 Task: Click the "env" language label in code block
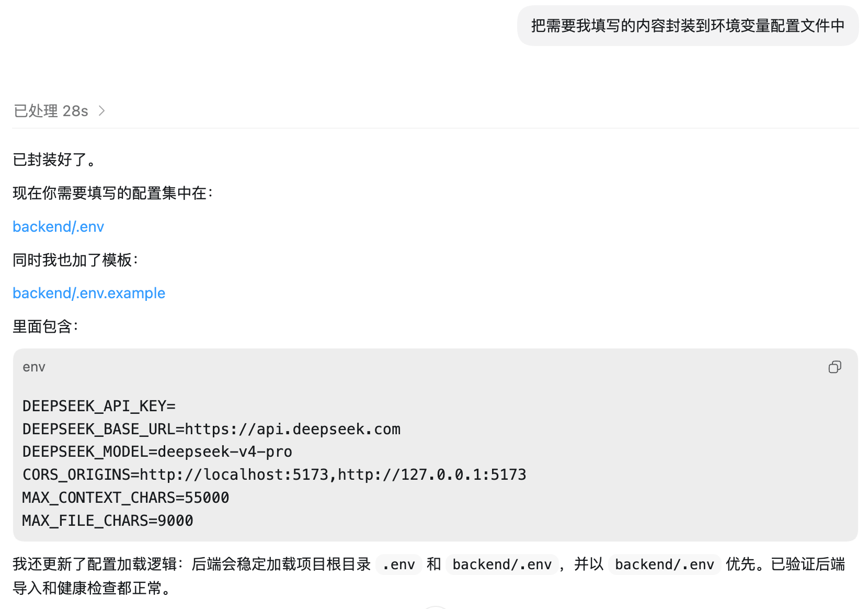(34, 367)
